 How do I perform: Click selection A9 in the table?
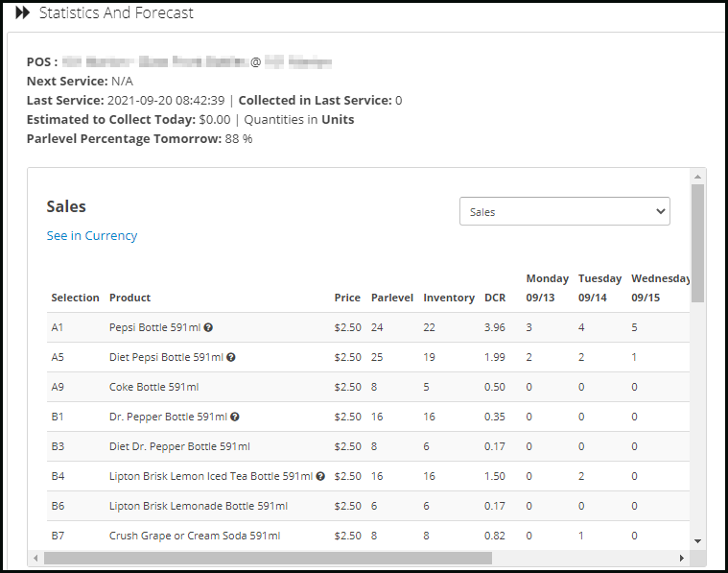(58, 387)
